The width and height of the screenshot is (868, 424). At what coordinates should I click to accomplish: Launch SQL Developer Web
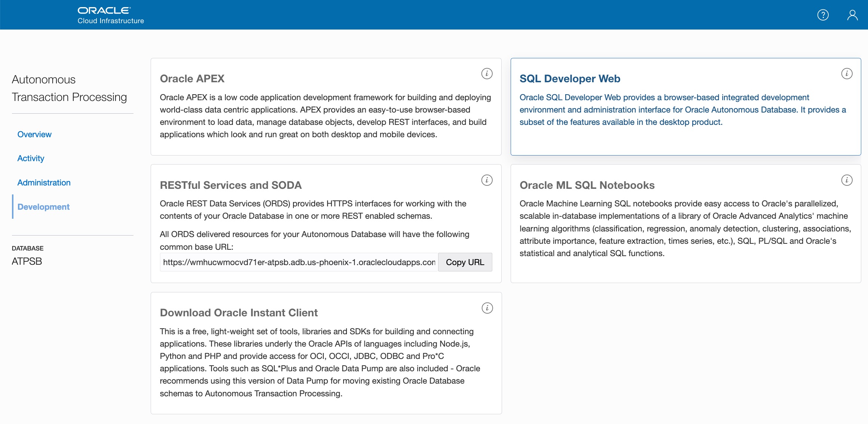(x=570, y=79)
